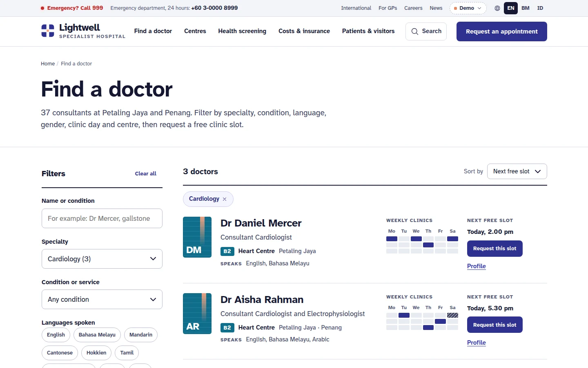This screenshot has width=588, height=368.
Task: Open the Demo dropdown
Action: (x=468, y=8)
